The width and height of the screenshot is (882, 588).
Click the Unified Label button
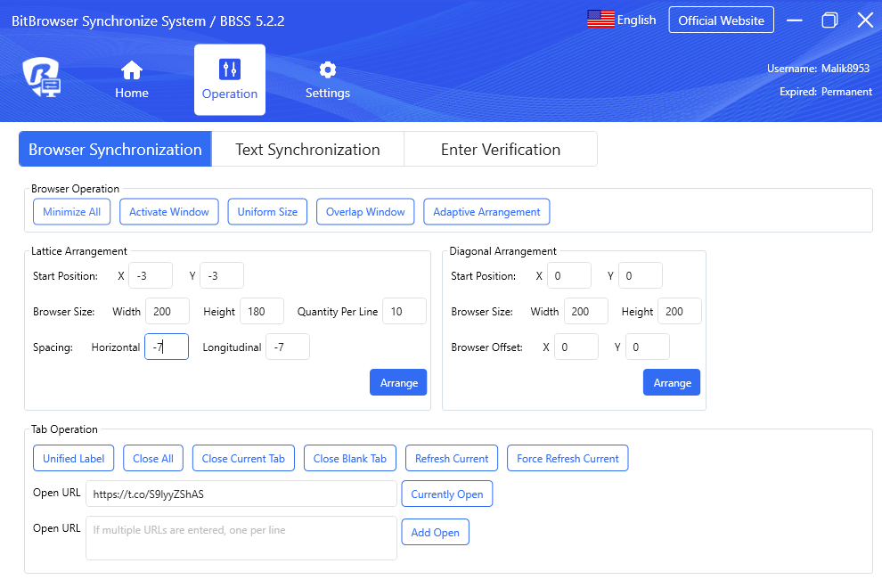click(x=74, y=459)
